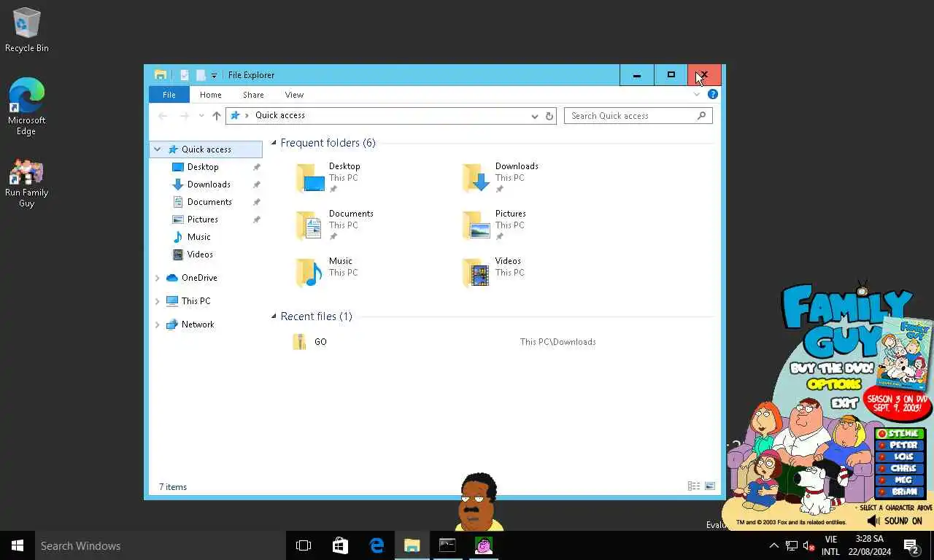
Task: Select the Lois character option
Action: (900, 457)
